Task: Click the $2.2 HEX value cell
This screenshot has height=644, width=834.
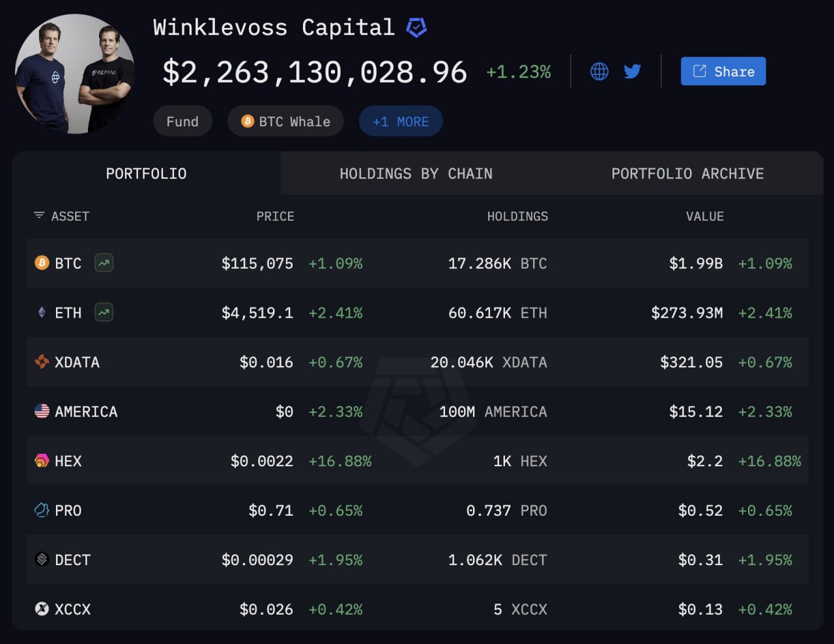Action: coord(705,461)
